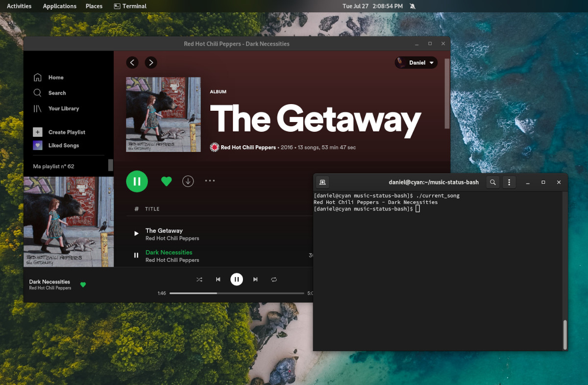Click the large now-playing cover art in the sidebar
588x385 pixels.
[x=69, y=222]
